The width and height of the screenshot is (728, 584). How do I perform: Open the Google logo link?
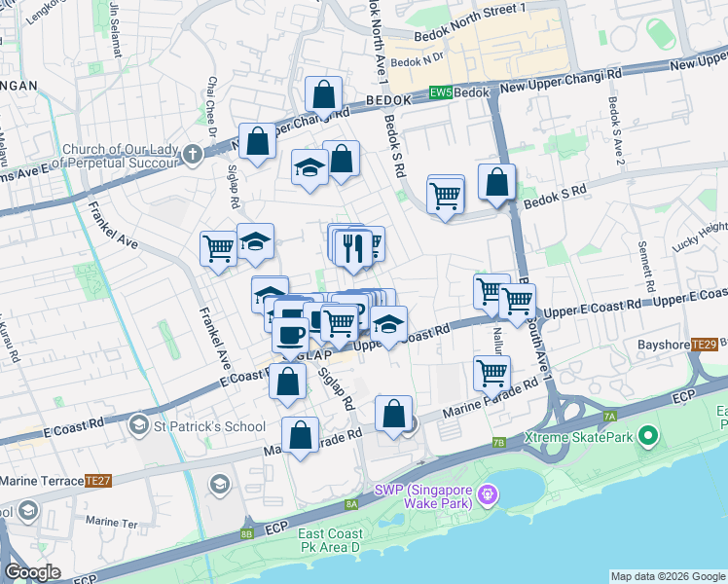(x=32, y=572)
